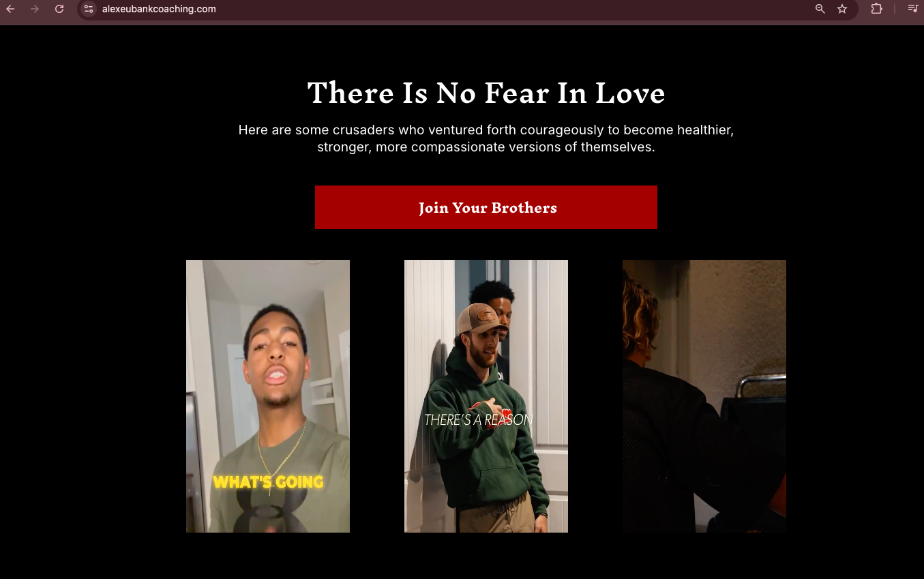Screen dimensions: 924x579
Task: Click the tan baseball cap in middle video
Action: [x=482, y=319]
